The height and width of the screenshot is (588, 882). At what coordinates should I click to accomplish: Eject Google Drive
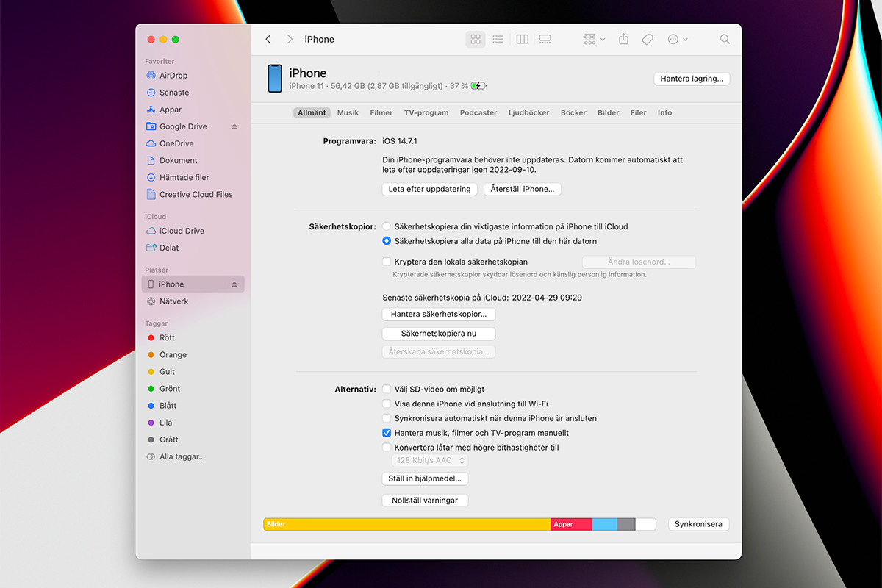(234, 126)
